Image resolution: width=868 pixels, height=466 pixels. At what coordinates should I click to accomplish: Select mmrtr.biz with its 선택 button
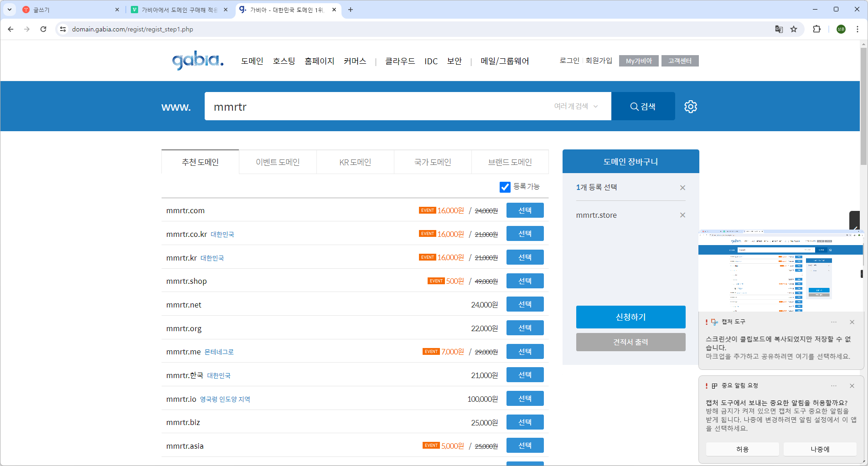click(x=525, y=422)
